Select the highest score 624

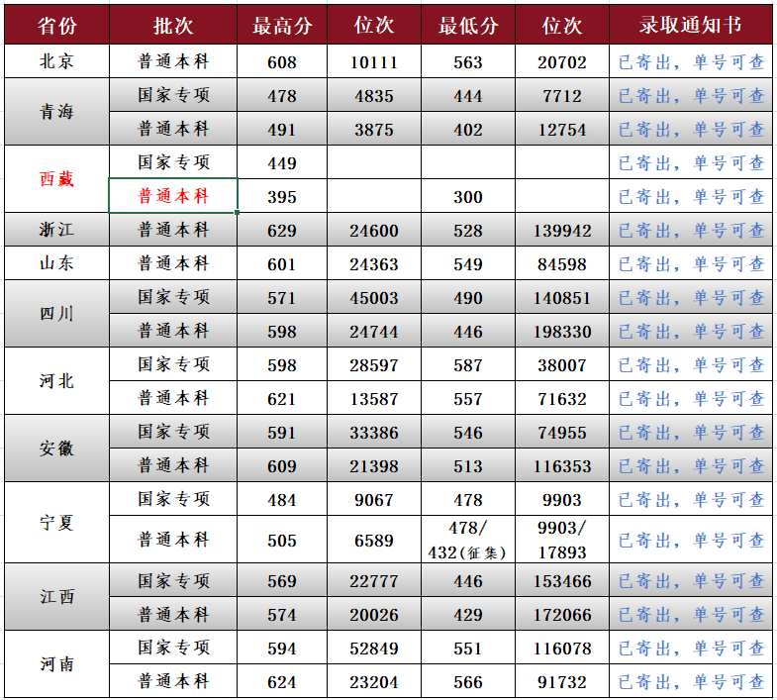click(282, 682)
